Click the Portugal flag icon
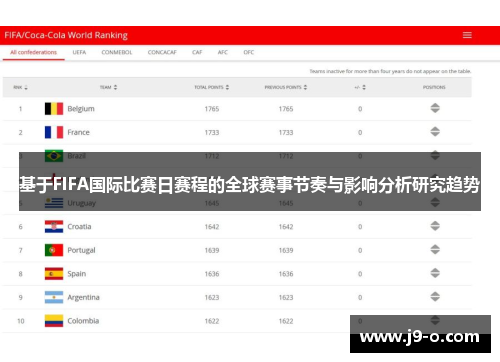The height and width of the screenshot is (362, 500). coord(54,250)
